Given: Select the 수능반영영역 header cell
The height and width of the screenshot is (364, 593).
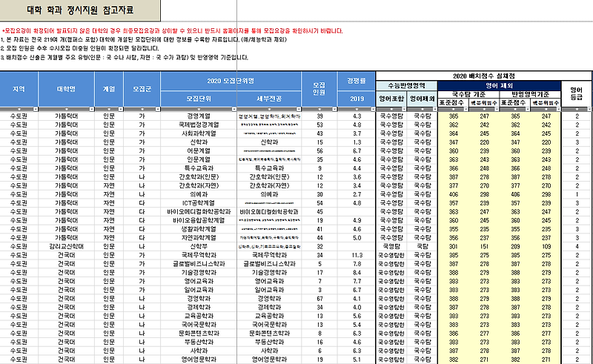Looking at the screenshot, I should click(x=406, y=85).
